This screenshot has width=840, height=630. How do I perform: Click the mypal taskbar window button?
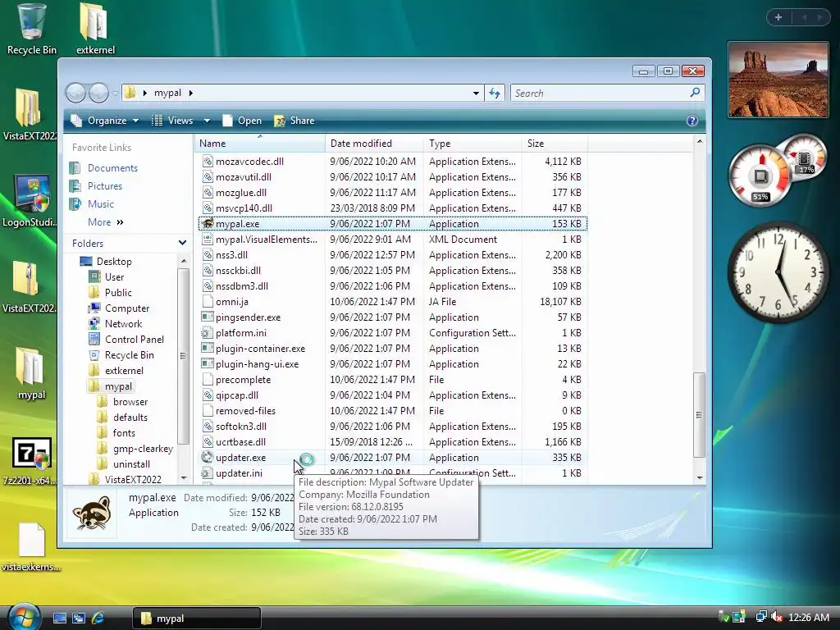click(x=197, y=619)
